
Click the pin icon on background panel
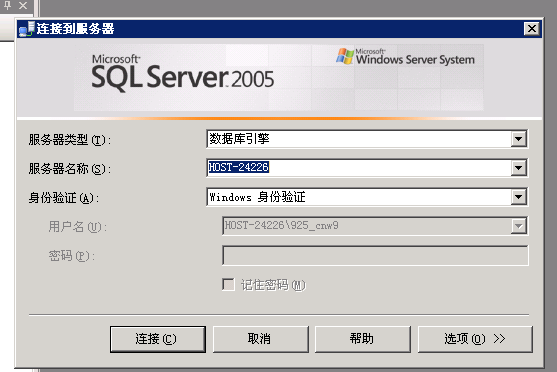7,5
